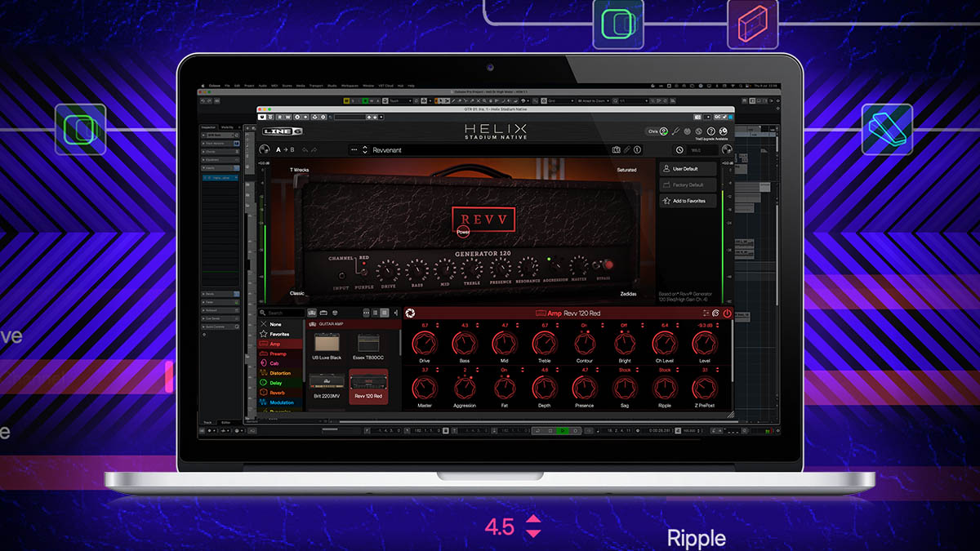Open the preset three-dots menu
The width and height of the screenshot is (980, 551).
pos(354,150)
